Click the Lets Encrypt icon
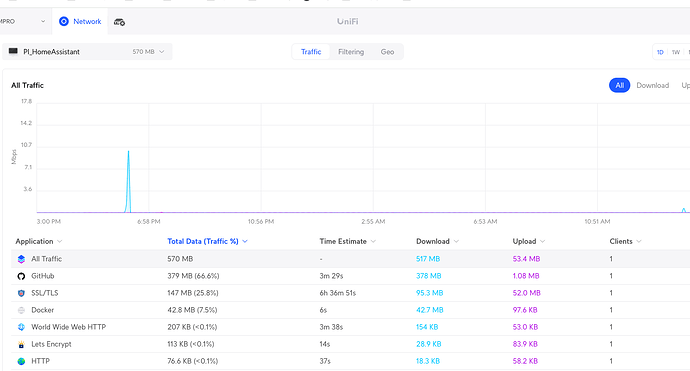This screenshot has height=371, width=690. point(21,344)
